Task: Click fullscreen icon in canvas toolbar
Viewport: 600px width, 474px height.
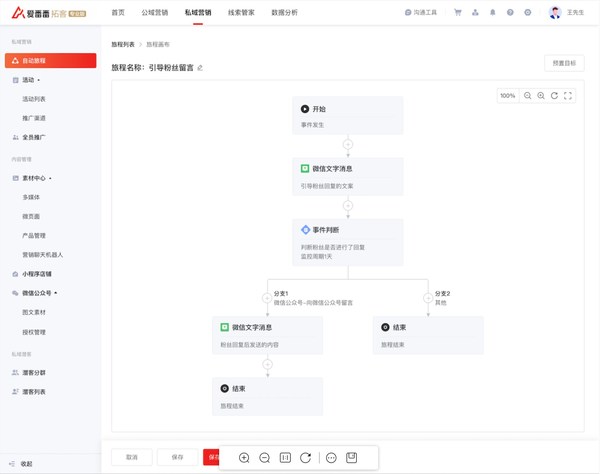Action: coord(568,96)
